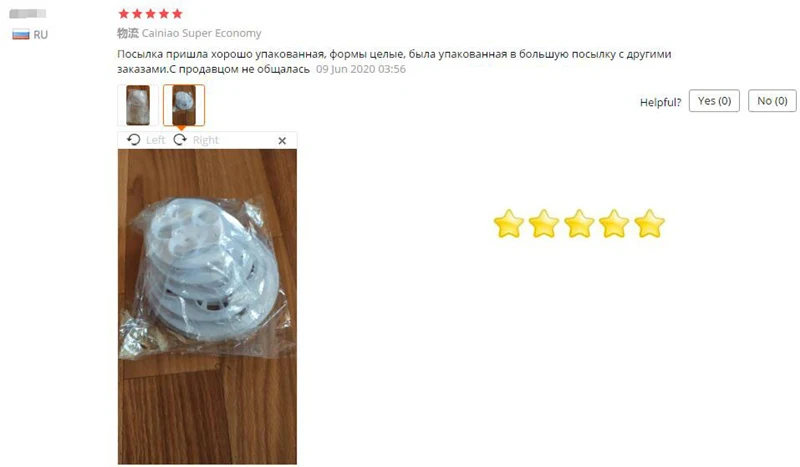Click the first red rating star
800x467 pixels.
tap(123, 14)
